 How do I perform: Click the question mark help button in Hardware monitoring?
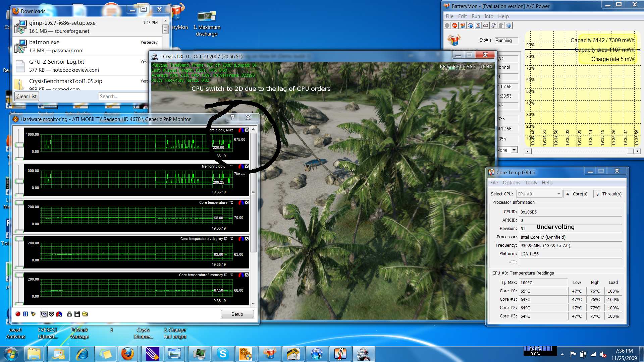point(232,117)
